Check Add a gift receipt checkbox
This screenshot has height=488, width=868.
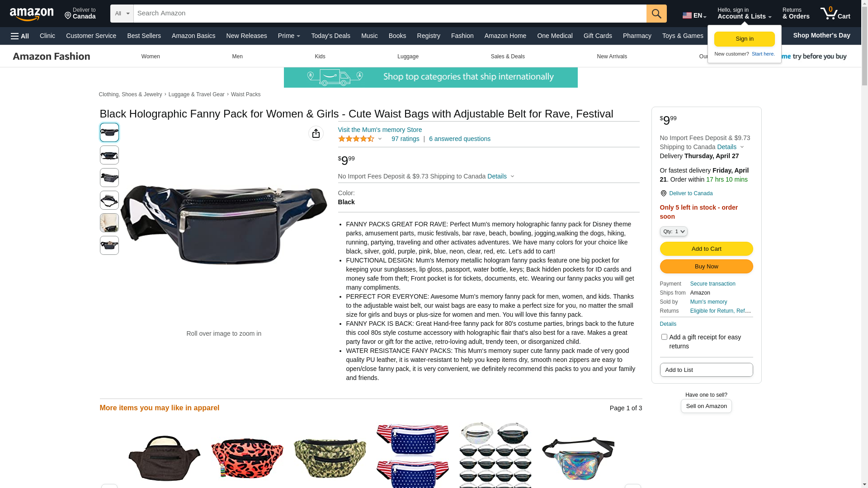pyautogui.click(x=664, y=337)
